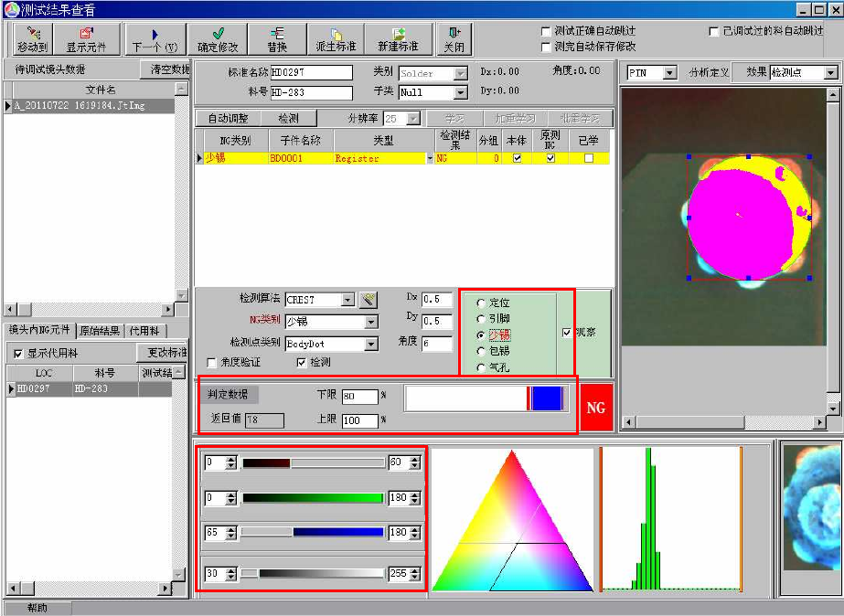This screenshot has width=844, height=616.
Task: Click the 新建标准 toolbar icon
Action: click(398, 39)
